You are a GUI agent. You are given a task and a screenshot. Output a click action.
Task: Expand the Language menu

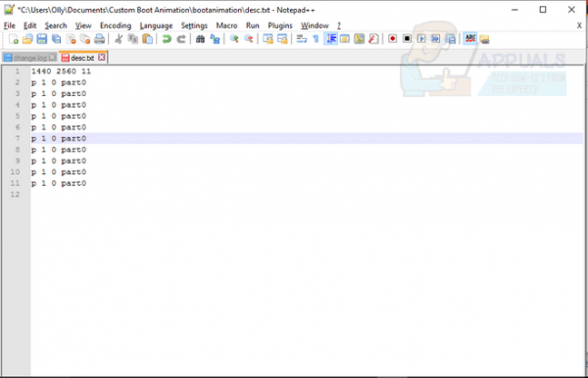(x=156, y=25)
